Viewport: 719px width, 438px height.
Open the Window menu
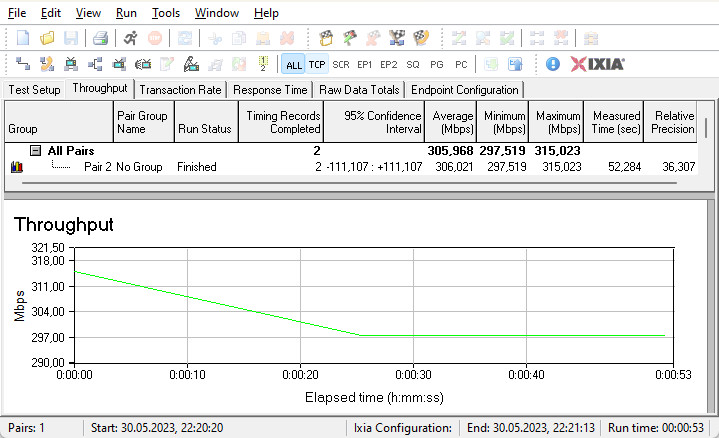[x=216, y=13]
